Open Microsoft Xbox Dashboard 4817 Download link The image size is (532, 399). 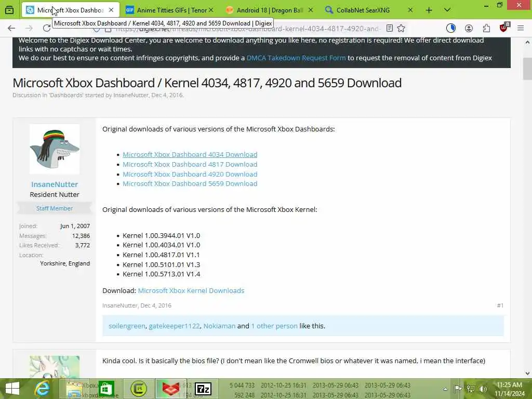coord(190,164)
